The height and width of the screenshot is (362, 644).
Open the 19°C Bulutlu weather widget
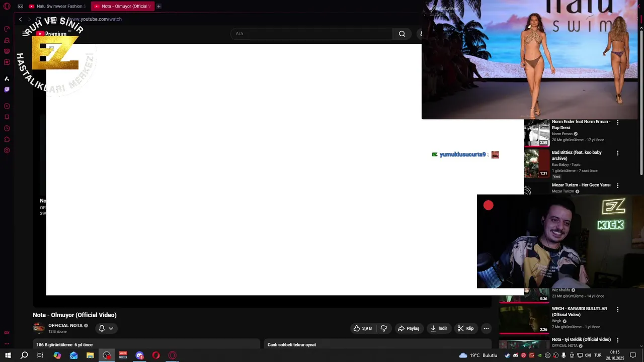478,355
